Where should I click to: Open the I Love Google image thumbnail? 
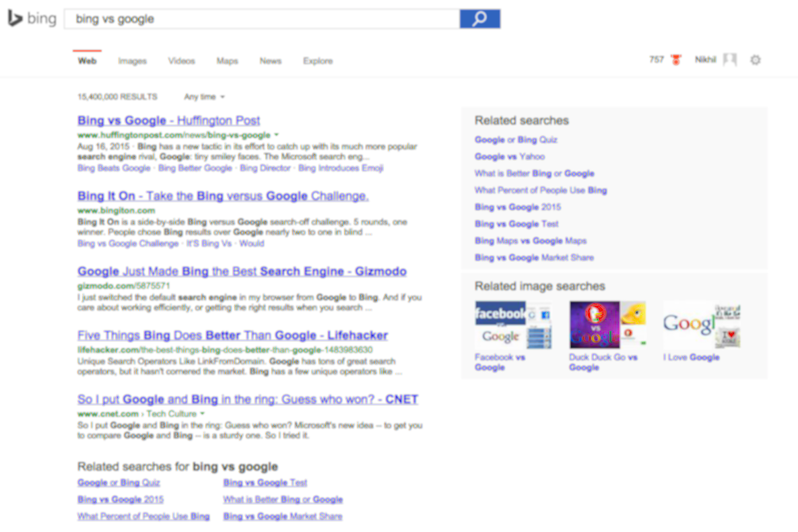click(702, 325)
